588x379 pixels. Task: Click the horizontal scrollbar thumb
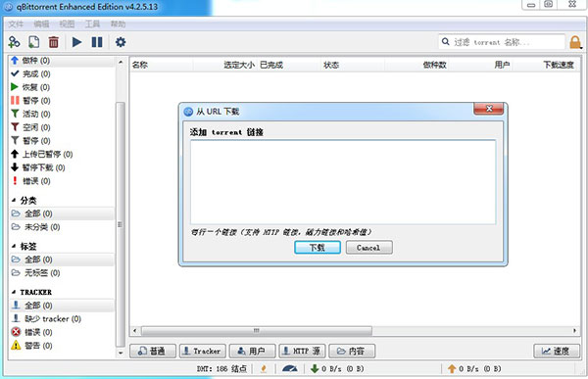click(257, 331)
